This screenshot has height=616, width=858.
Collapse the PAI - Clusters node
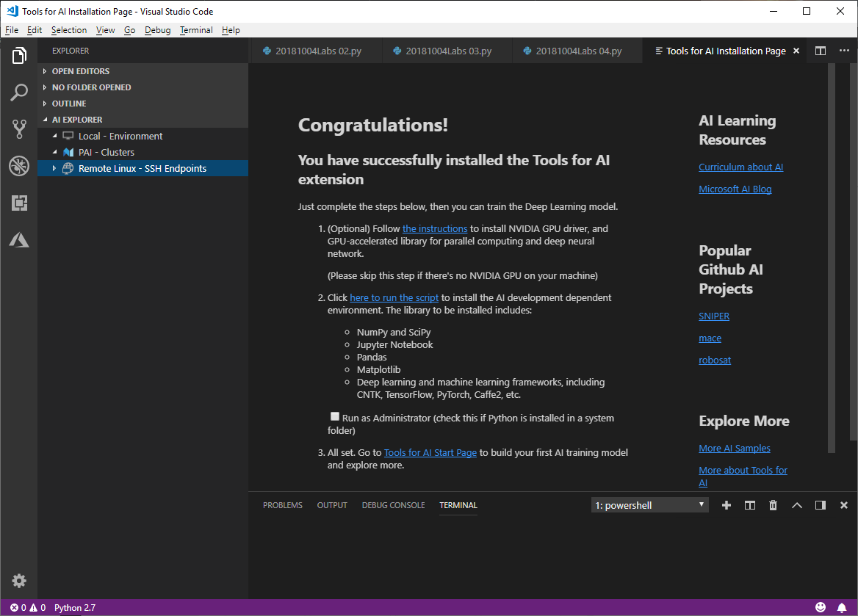pos(54,152)
